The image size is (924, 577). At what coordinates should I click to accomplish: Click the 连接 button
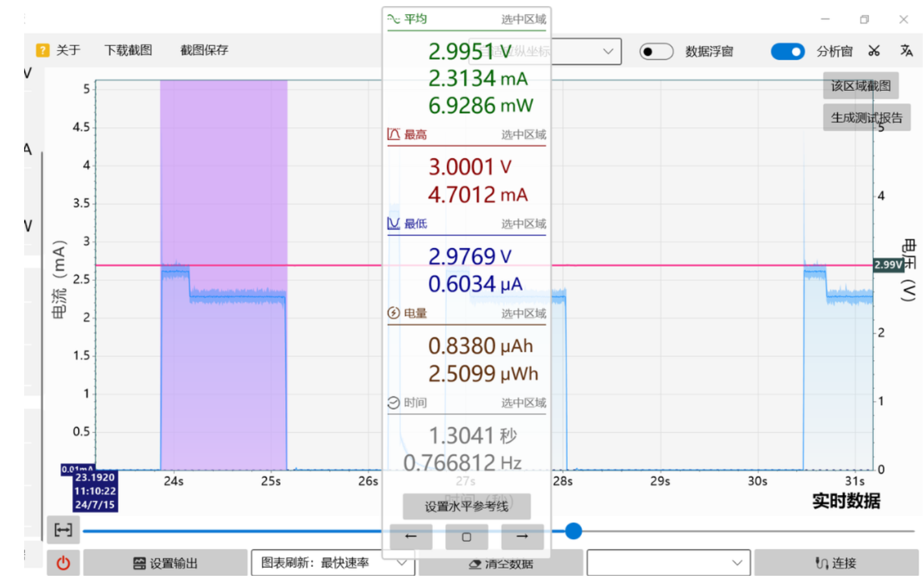pyautogui.click(x=836, y=563)
